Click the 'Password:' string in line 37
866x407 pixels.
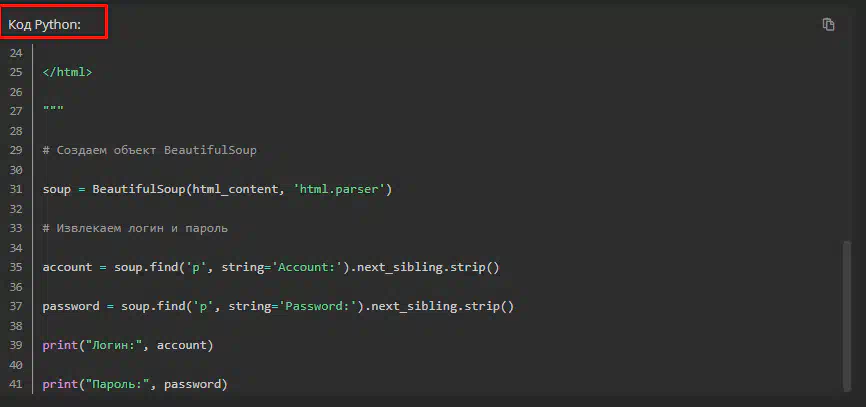[x=318, y=306]
